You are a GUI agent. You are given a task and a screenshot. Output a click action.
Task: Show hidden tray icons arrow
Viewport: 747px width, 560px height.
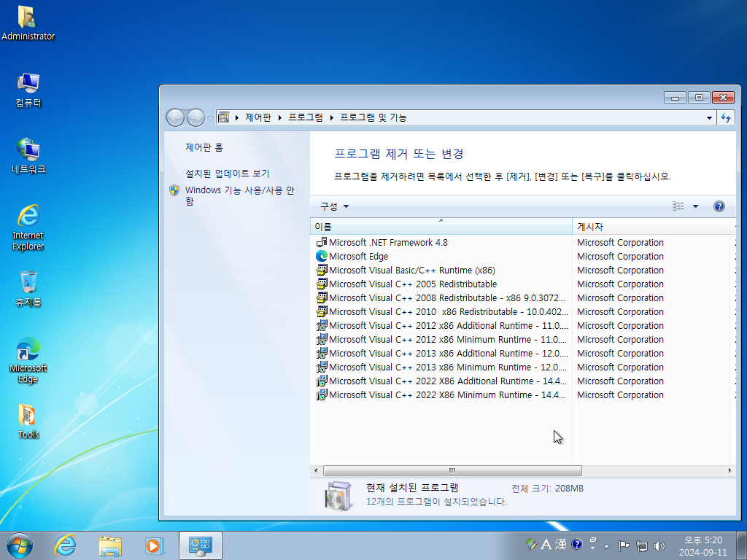pos(606,545)
